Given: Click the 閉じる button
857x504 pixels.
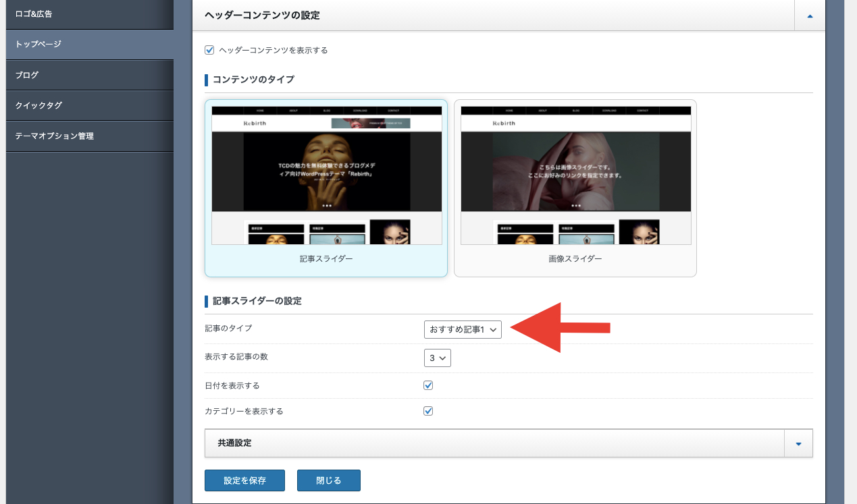Looking at the screenshot, I should (329, 480).
